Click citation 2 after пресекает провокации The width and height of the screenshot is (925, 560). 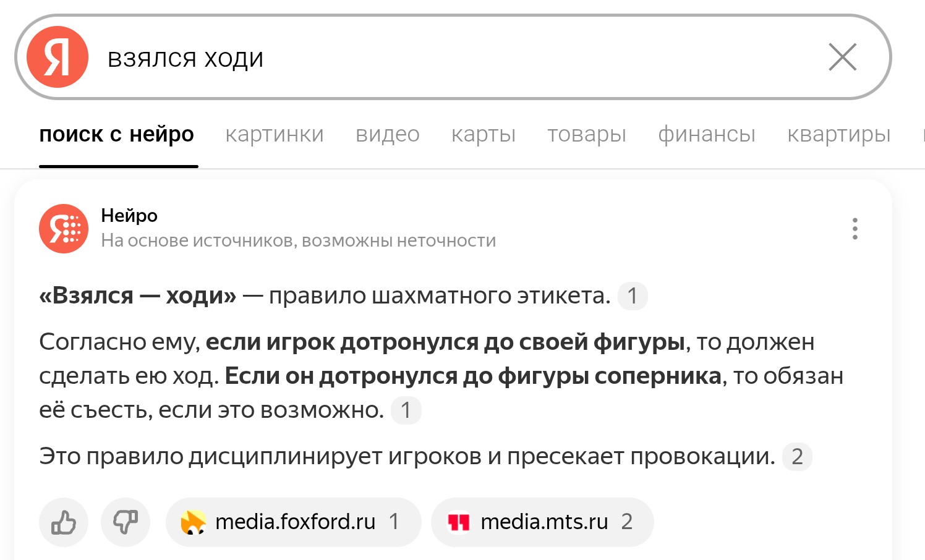pyautogui.click(x=797, y=457)
